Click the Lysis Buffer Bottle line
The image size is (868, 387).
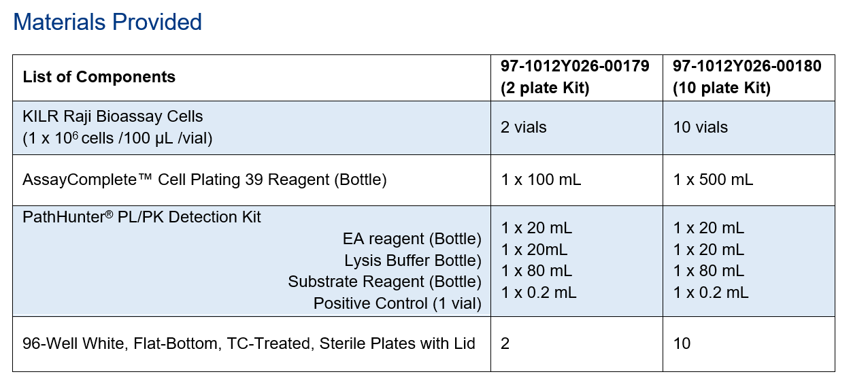[413, 260]
